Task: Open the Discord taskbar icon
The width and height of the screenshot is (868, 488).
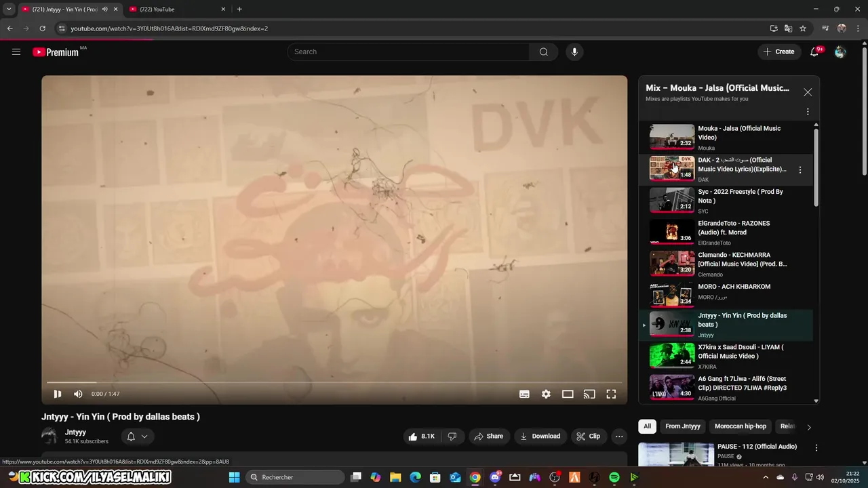Action: coord(495,477)
